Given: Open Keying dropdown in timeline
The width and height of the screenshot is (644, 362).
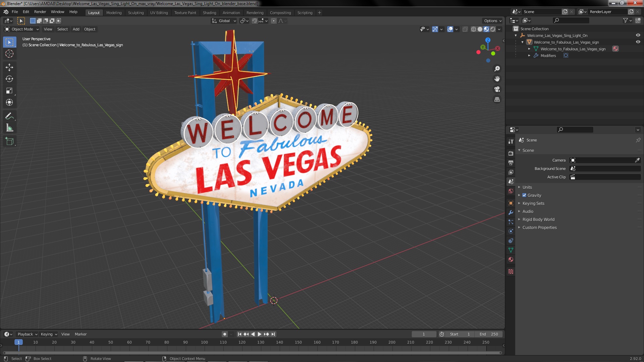Looking at the screenshot, I should (49, 334).
